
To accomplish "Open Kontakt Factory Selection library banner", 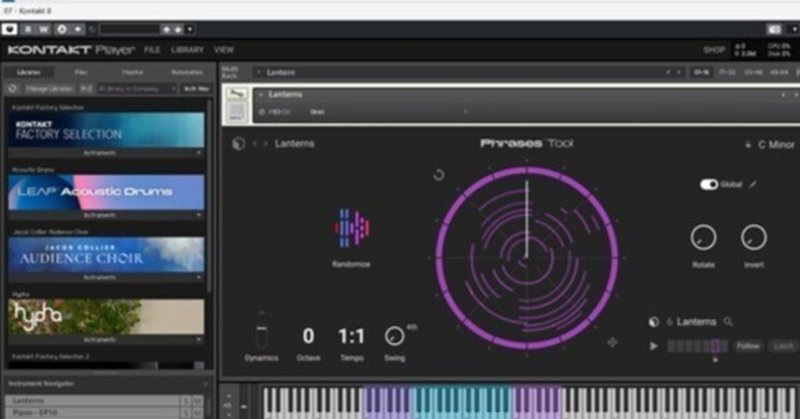I will pos(106,130).
